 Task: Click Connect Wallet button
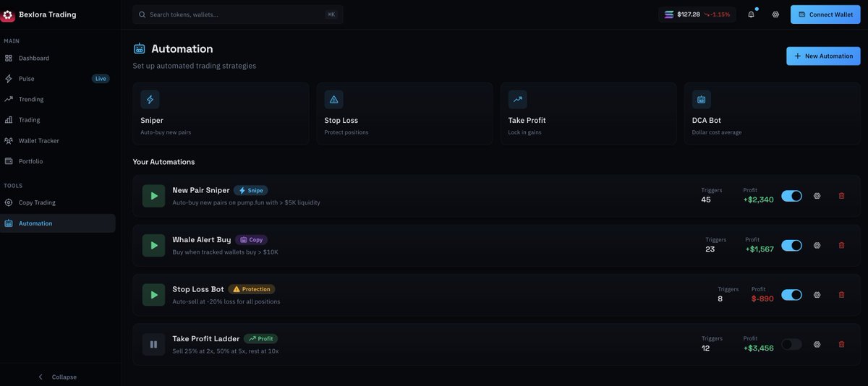pos(825,14)
